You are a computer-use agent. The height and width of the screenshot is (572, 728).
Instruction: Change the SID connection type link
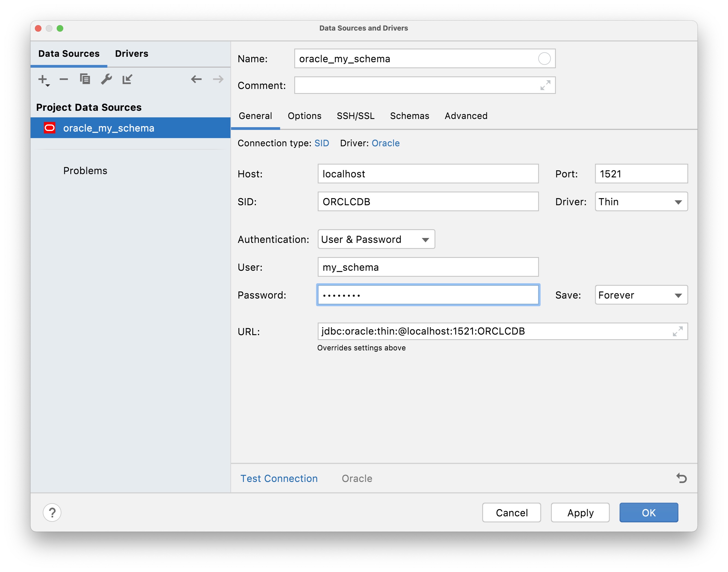click(x=321, y=143)
